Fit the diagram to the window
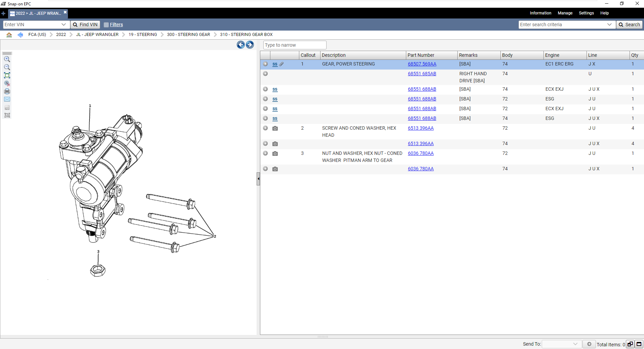Viewport: 644px width, 349px height. tap(7, 75)
